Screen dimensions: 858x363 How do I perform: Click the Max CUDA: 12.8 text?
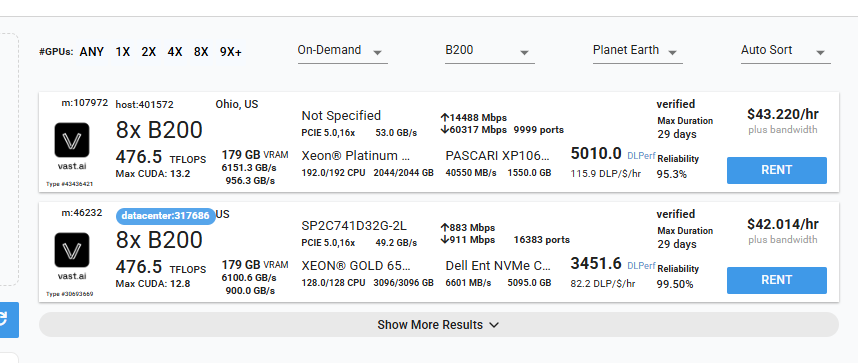click(153, 284)
